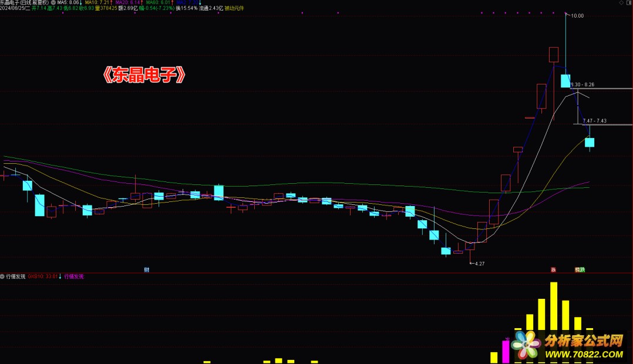Click the 7.47 - 7.43 gap label
The width and height of the screenshot is (633, 364).
coord(595,121)
